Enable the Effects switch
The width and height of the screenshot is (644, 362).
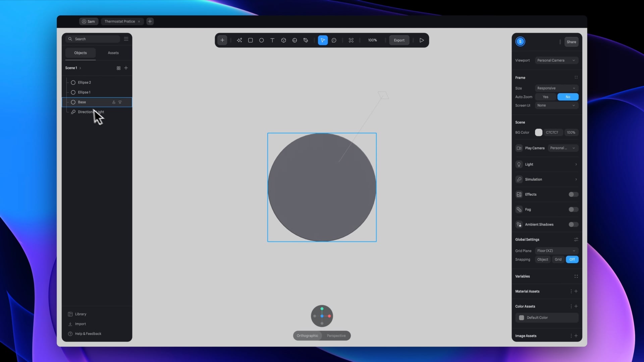573,194
